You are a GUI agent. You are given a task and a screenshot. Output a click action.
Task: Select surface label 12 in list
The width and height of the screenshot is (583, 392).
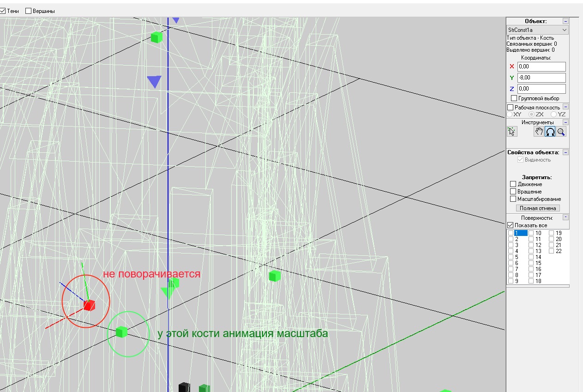tap(538, 245)
